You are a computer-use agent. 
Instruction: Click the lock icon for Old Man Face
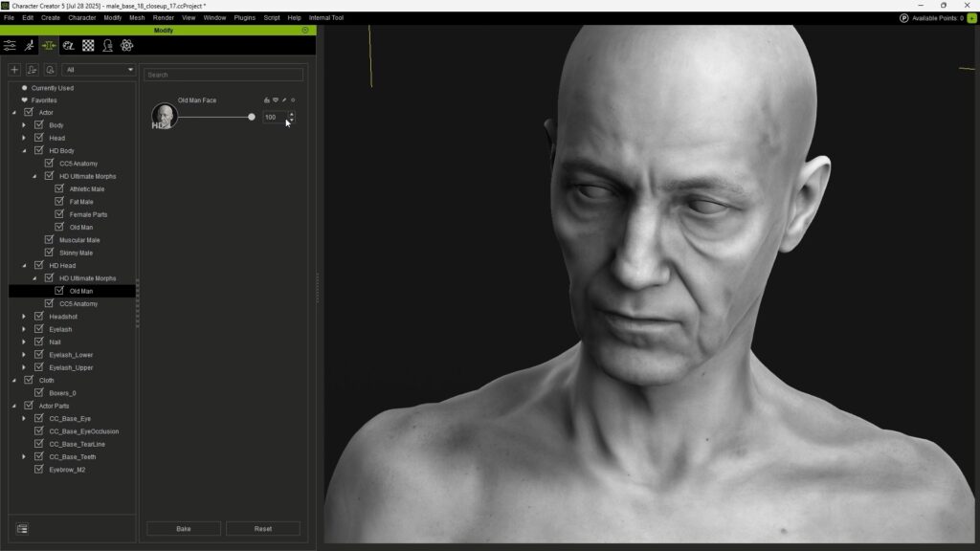tap(267, 99)
